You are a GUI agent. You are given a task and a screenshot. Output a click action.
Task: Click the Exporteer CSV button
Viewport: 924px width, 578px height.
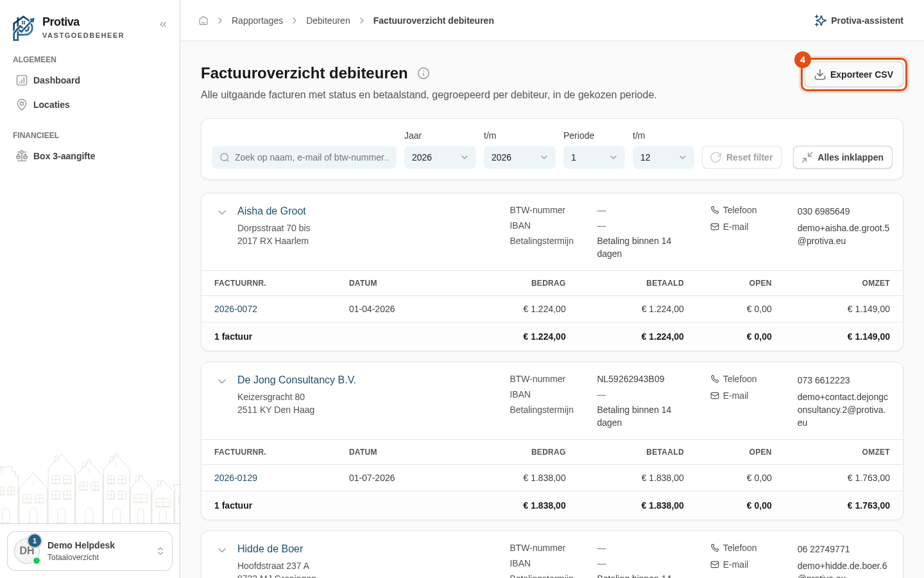854,74
